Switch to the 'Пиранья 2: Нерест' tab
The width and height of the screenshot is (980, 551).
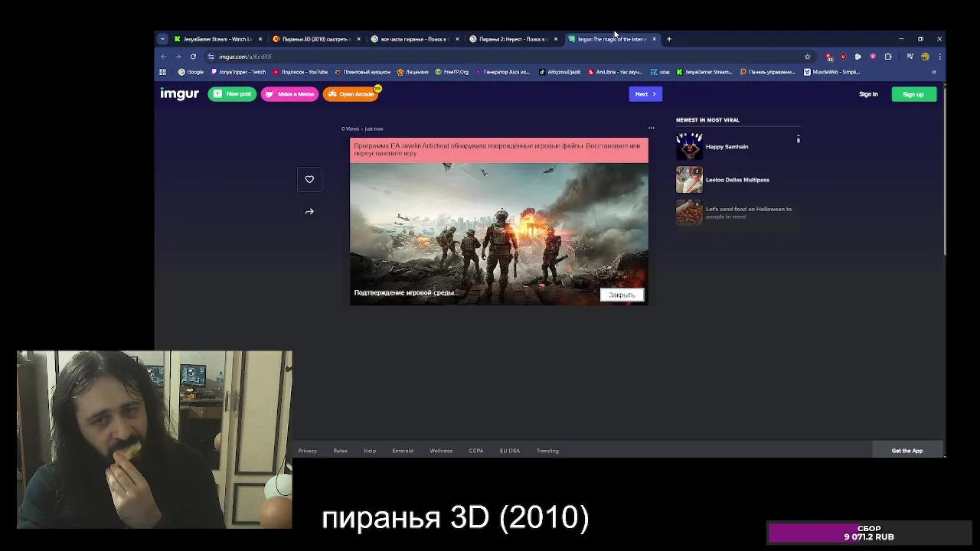pos(512,39)
